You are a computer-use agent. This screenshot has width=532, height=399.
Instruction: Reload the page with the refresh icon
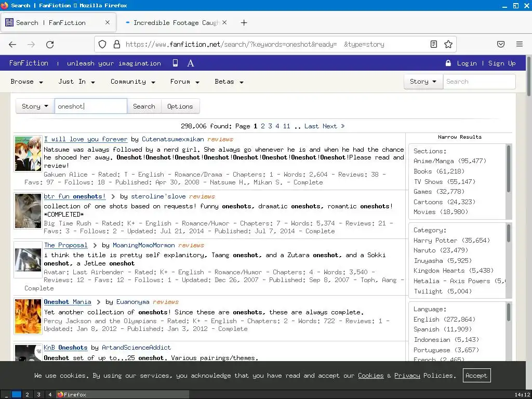pos(50,45)
